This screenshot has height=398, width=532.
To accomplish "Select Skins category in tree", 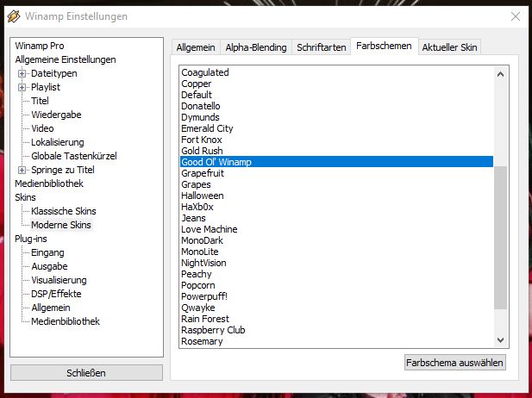I will [x=25, y=197].
